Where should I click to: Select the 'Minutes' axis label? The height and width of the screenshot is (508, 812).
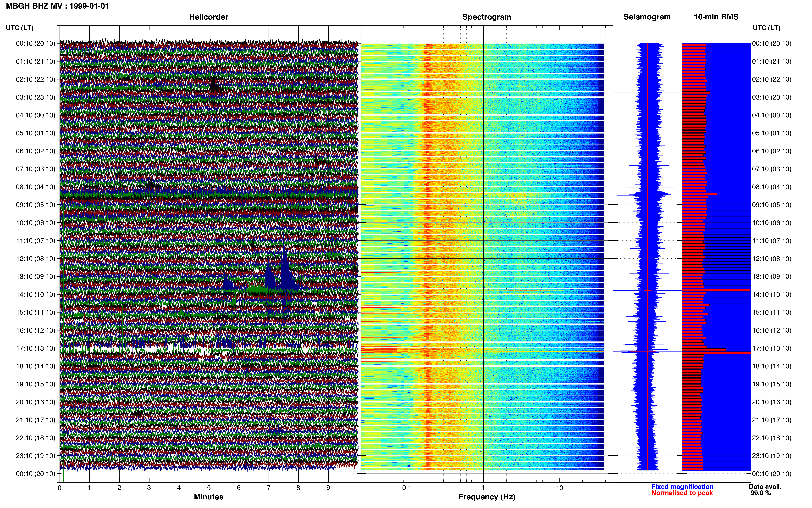coord(209,497)
